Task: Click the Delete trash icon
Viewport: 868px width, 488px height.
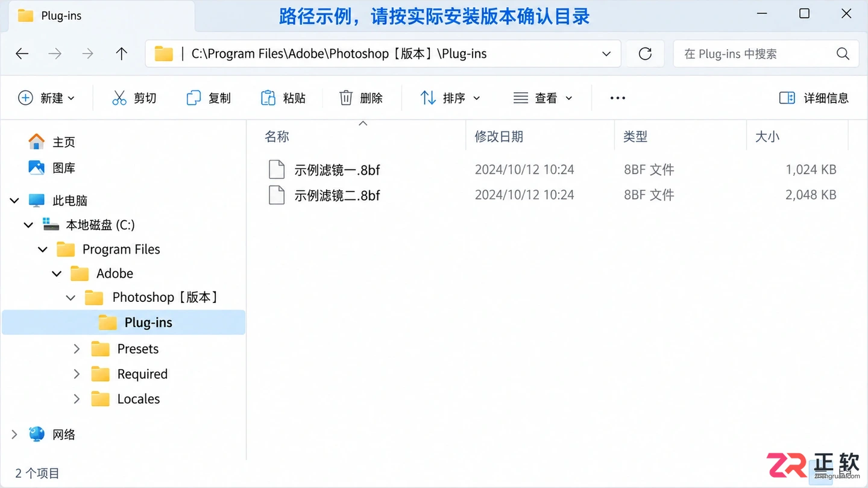Action: tap(346, 98)
